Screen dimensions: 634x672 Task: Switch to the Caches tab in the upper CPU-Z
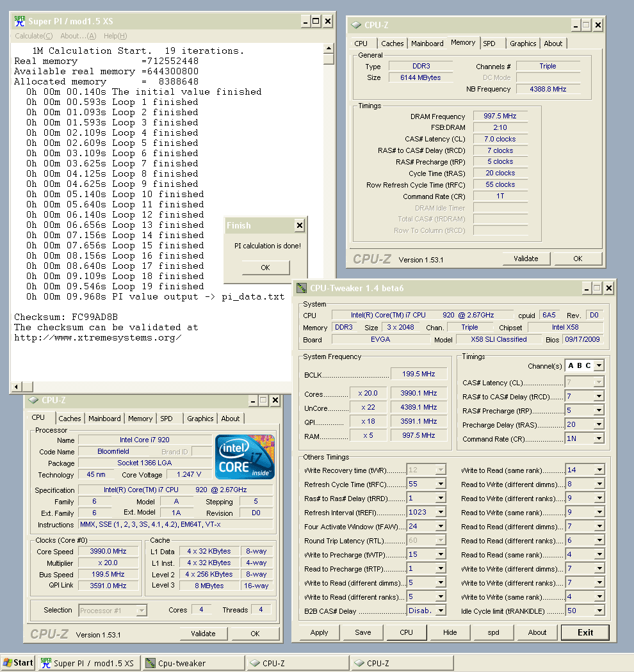tap(392, 44)
